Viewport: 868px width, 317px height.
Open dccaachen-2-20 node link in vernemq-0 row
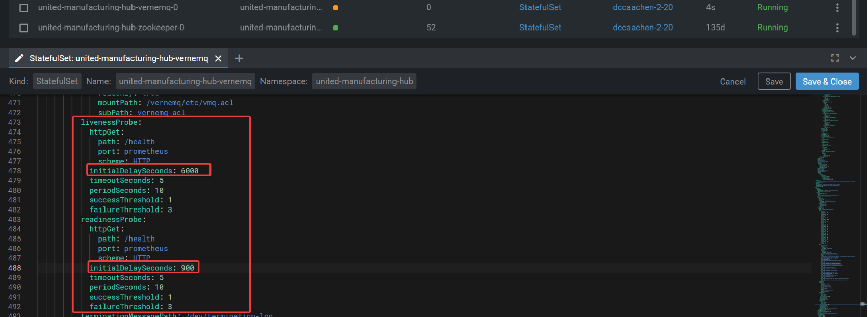pyautogui.click(x=643, y=7)
